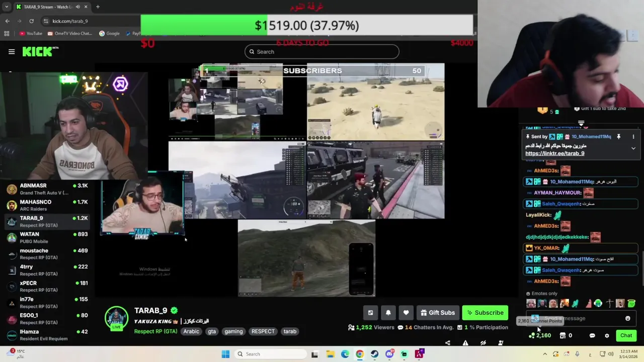The height and width of the screenshot is (362, 644).
Task: Open chat settings gear
Action: (x=607, y=335)
